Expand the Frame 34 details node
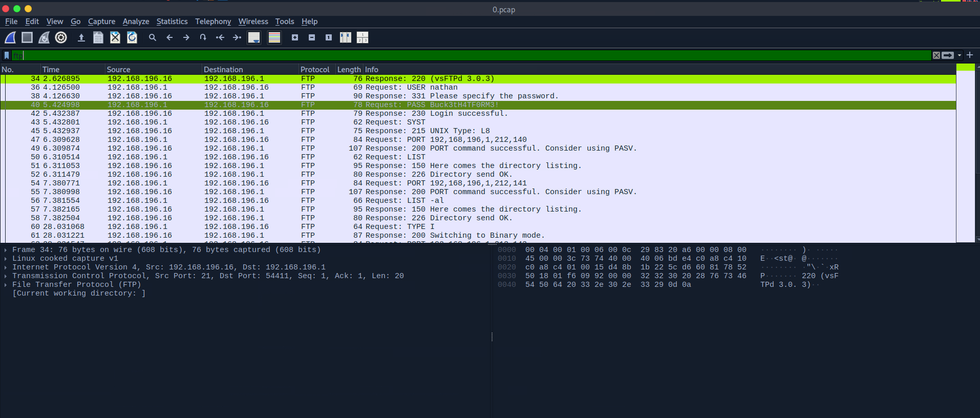Screen dimensions: 980x418 pos(6,250)
